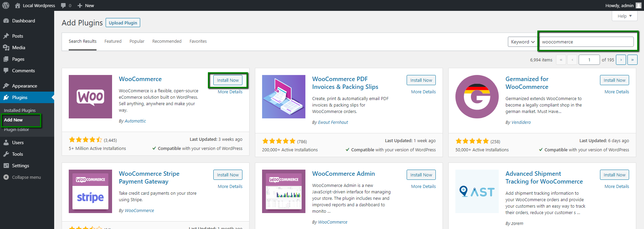
Task: Open More Details for Germanized plugin
Action: (617, 92)
